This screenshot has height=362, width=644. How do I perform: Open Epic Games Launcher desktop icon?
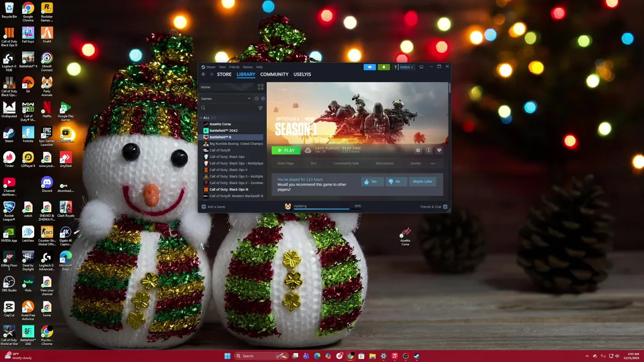point(47,136)
